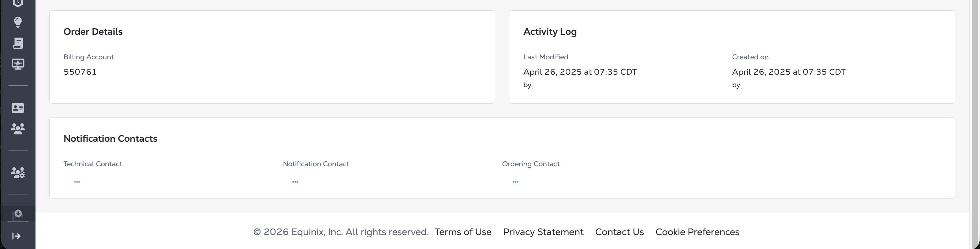Click the Created on date text
980x249 pixels.
[x=789, y=72]
